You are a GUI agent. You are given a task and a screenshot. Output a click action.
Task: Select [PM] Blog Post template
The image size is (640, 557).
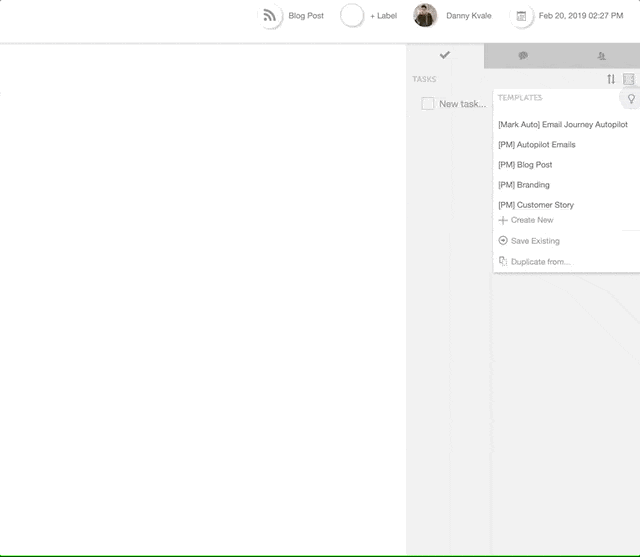point(525,165)
